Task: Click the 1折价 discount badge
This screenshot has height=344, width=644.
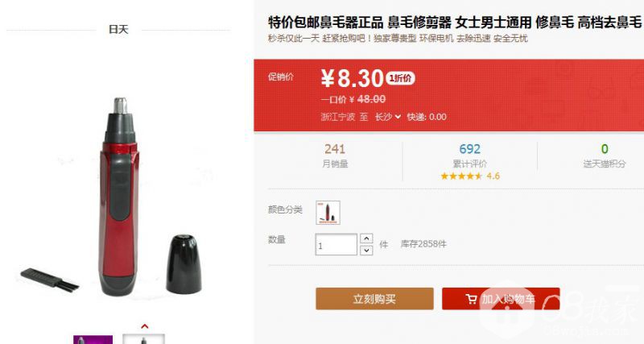Action: 400,78
